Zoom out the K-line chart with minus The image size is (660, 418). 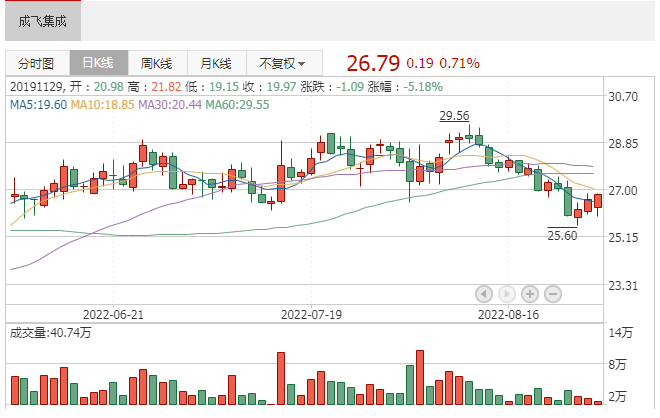click(x=552, y=293)
